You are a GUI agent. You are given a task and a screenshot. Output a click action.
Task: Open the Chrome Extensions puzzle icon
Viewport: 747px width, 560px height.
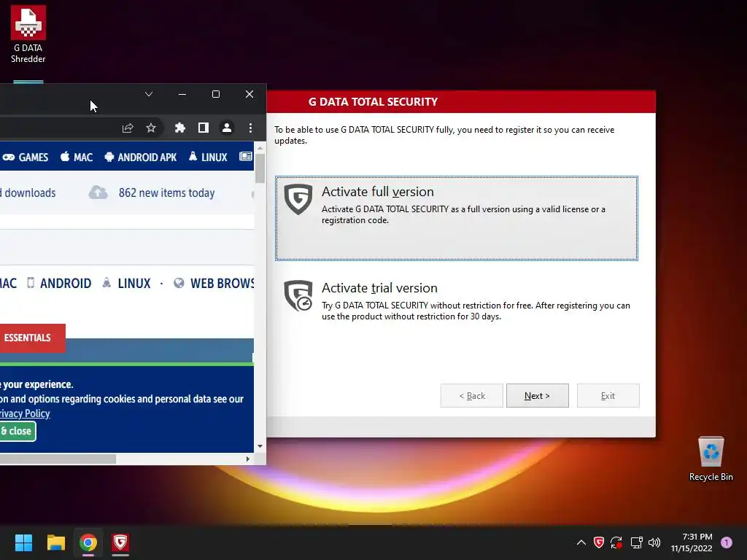click(x=180, y=128)
